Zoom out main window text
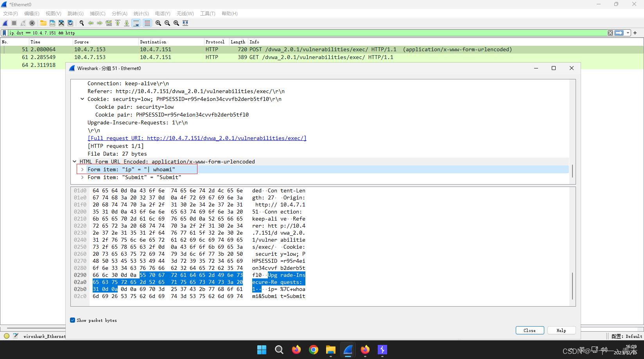Screen dimensions: 644x359 tap(167, 23)
